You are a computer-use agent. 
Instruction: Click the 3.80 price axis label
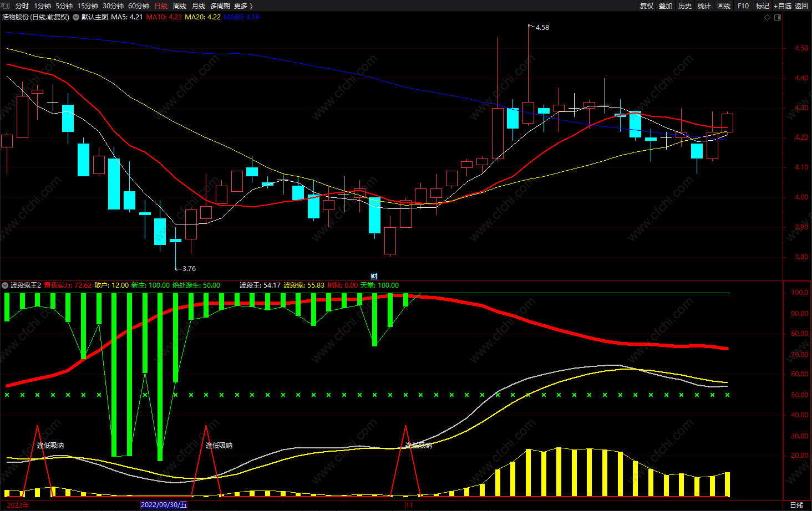(801, 257)
